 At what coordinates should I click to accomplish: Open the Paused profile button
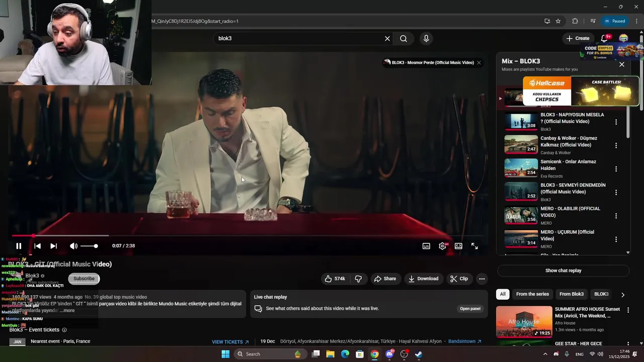click(x=615, y=21)
